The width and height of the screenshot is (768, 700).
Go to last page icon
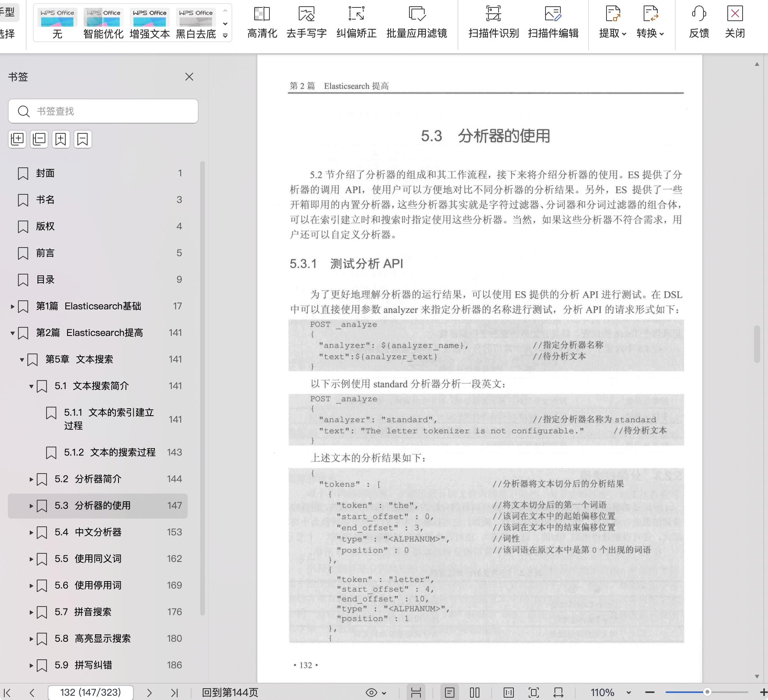[x=174, y=693]
